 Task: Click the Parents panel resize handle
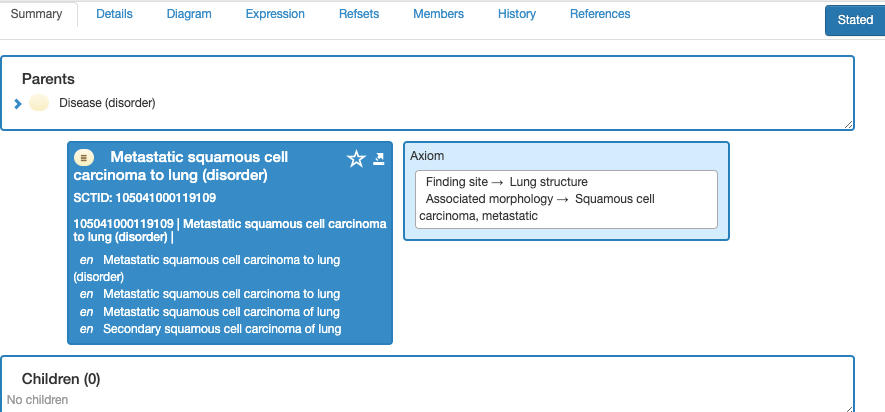tap(849, 124)
